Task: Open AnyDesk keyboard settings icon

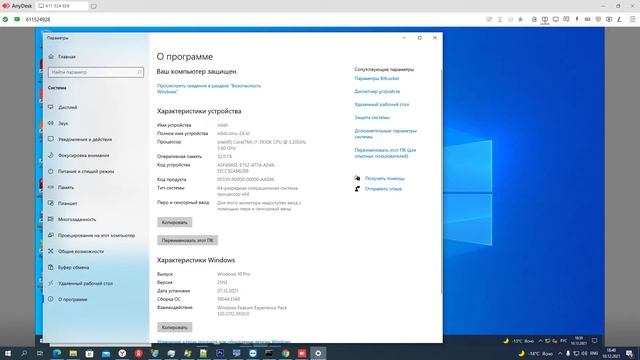Action: 587,19
